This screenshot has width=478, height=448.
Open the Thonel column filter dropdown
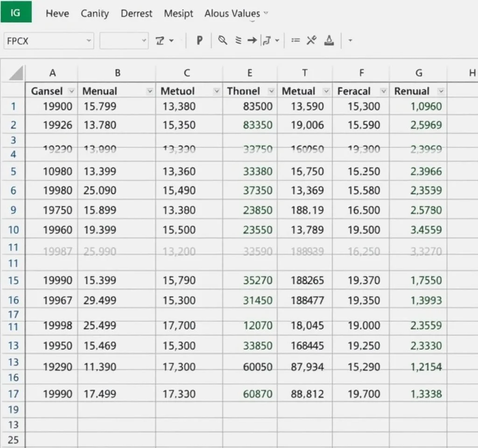tap(271, 91)
